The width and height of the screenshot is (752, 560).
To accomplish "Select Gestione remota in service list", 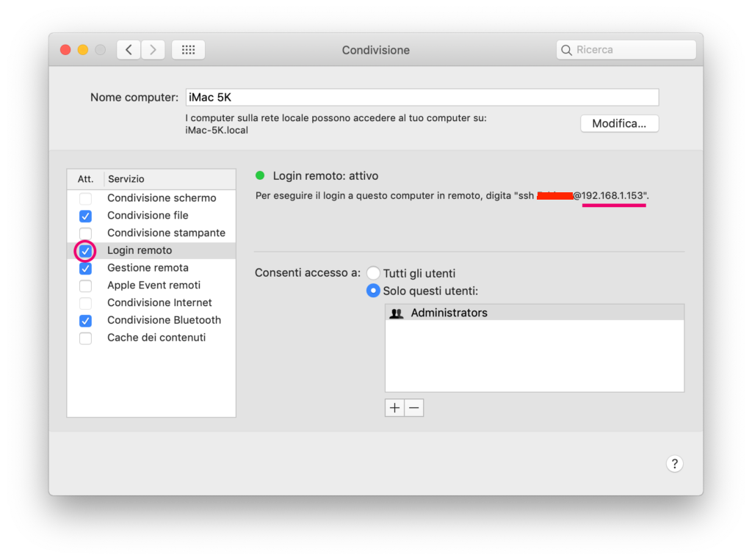I will click(148, 268).
